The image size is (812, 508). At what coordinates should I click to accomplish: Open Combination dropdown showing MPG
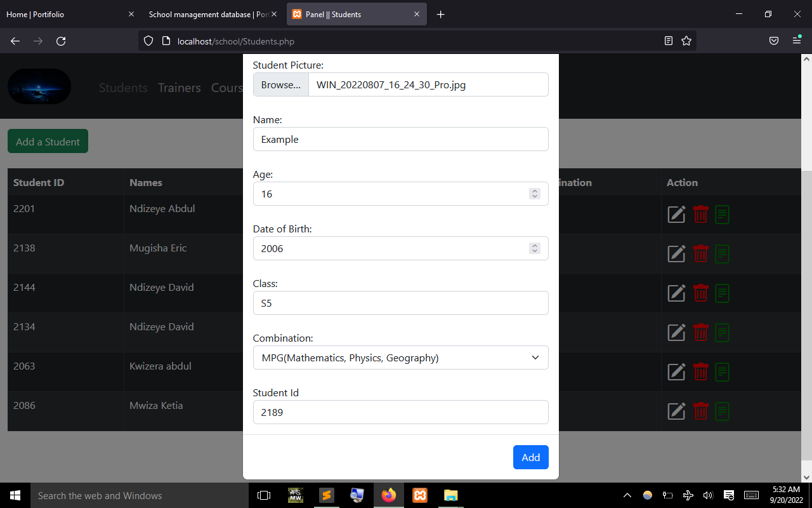click(400, 358)
